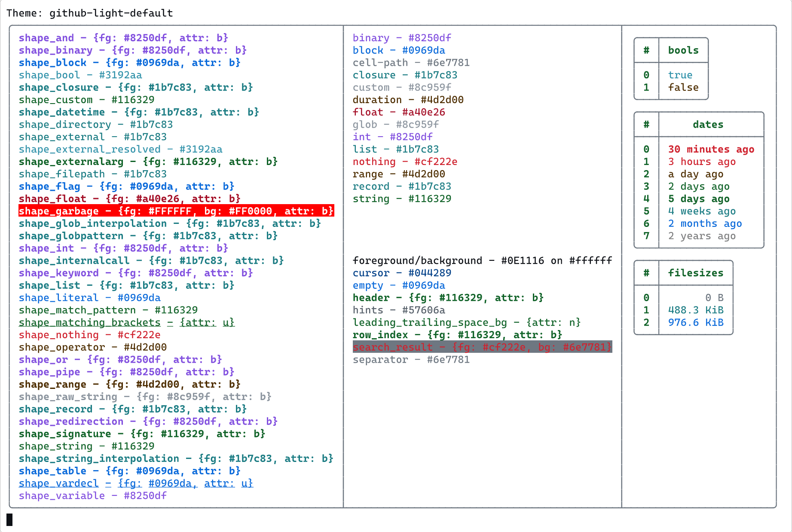Click the "leading_trailing_space_bg" line
This screenshot has height=532, width=792.
pos(466,323)
